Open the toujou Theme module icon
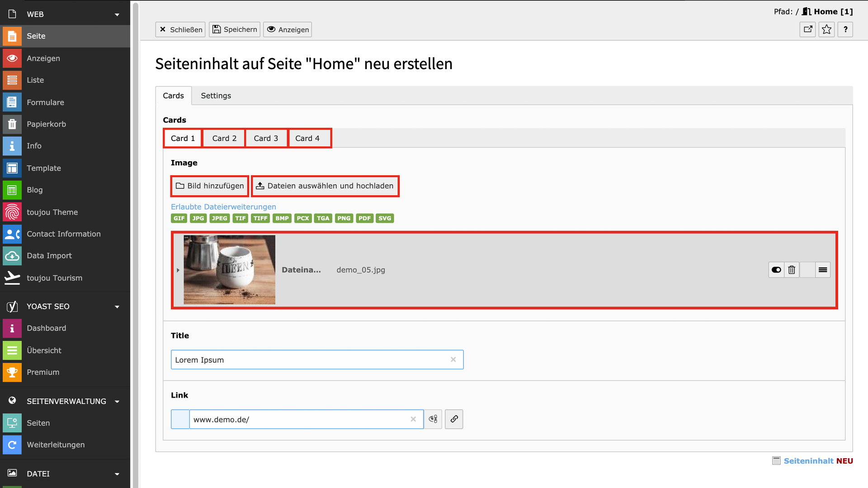Image resolution: width=868 pixels, height=488 pixels. [x=12, y=212]
